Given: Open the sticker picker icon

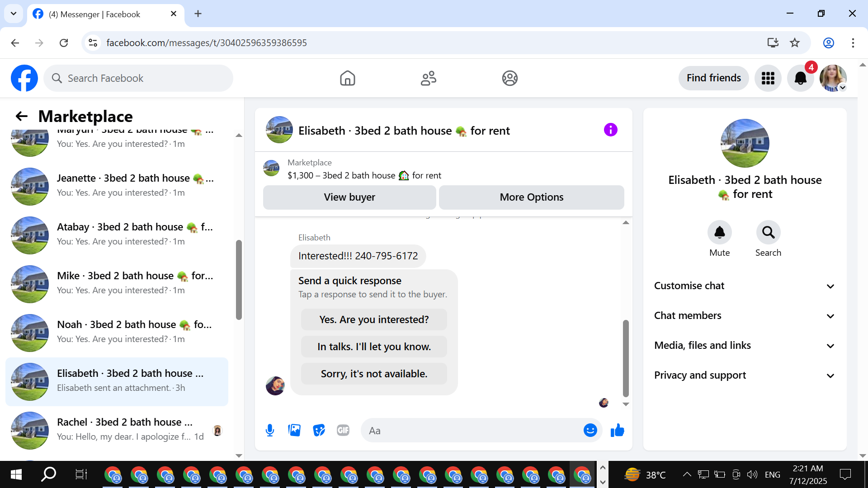Looking at the screenshot, I should [x=319, y=430].
